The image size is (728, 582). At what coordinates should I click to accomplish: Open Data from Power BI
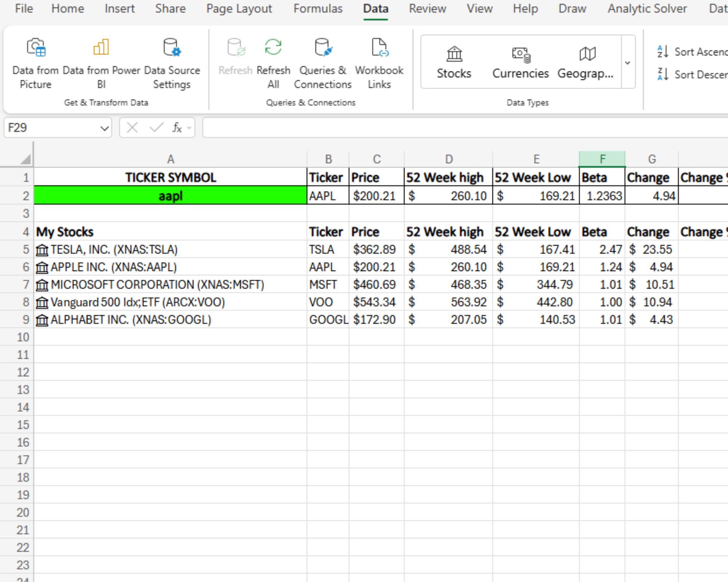click(100, 47)
